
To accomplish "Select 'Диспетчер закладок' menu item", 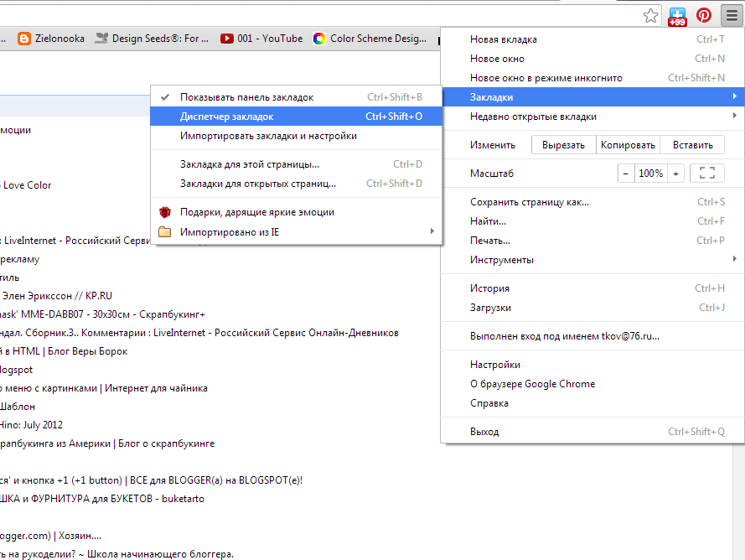I will pyautogui.click(x=296, y=117).
